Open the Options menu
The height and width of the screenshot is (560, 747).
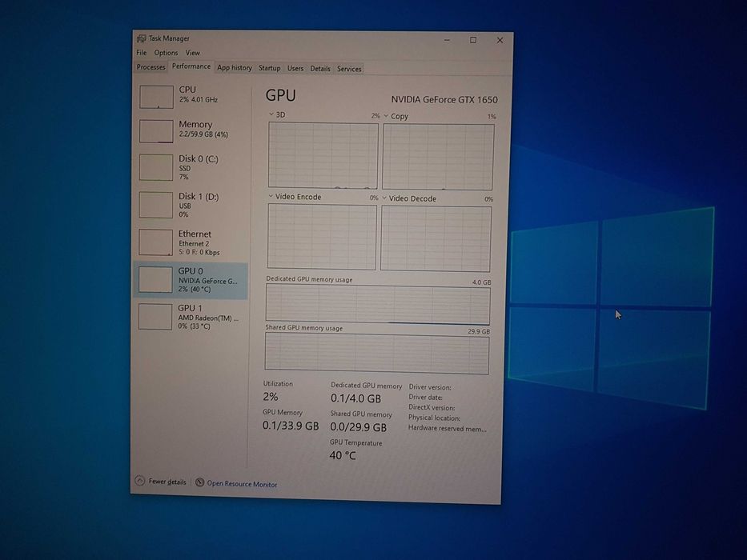[166, 53]
